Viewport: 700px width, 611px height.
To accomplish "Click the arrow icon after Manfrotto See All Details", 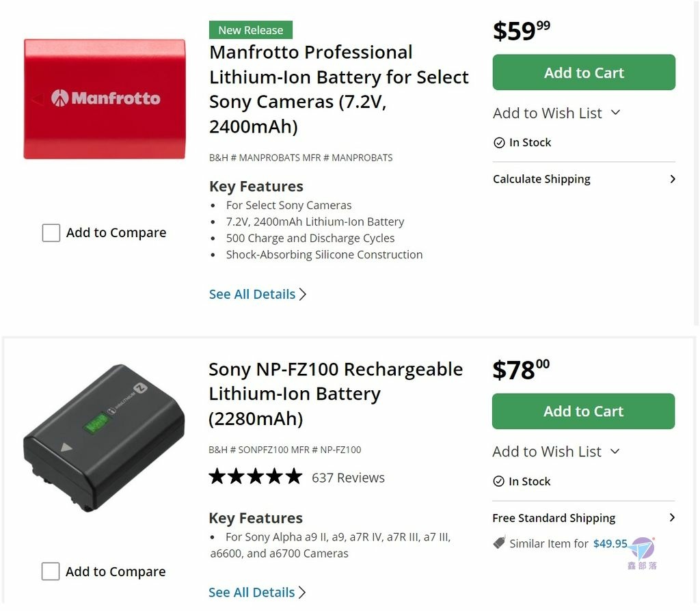I will coord(303,295).
